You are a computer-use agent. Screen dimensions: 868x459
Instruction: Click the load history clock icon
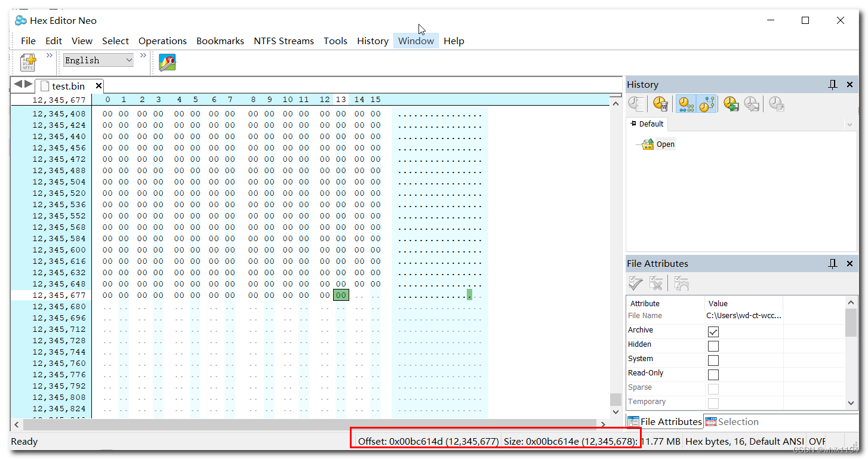[x=752, y=104]
